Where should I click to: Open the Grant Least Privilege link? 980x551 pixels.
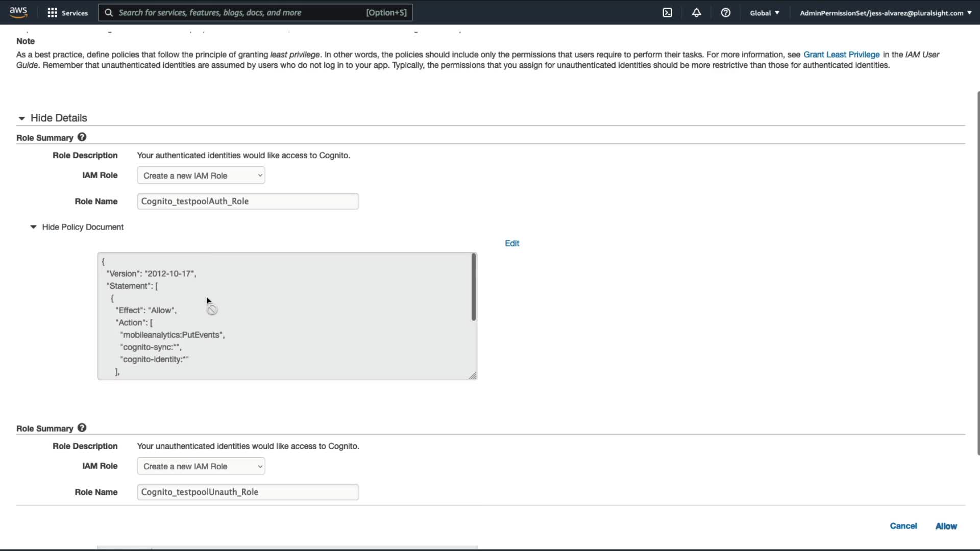[x=841, y=55]
